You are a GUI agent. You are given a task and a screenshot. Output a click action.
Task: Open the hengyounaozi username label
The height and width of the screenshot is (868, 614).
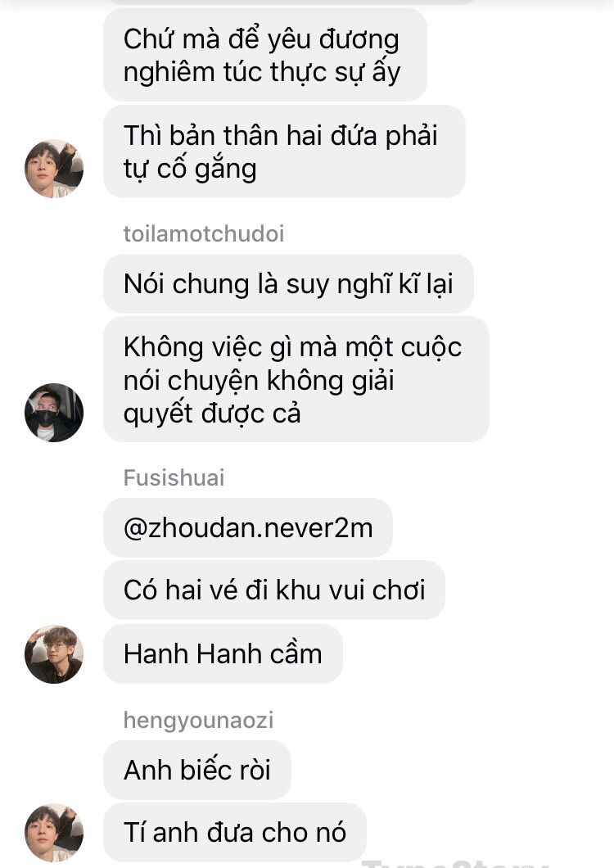click(198, 721)
